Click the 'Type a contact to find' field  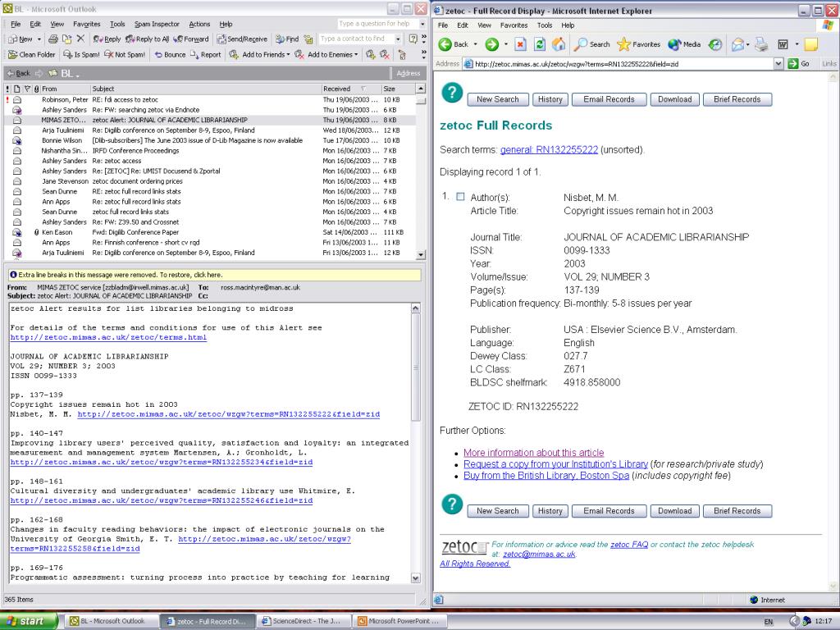pos(356,39)
